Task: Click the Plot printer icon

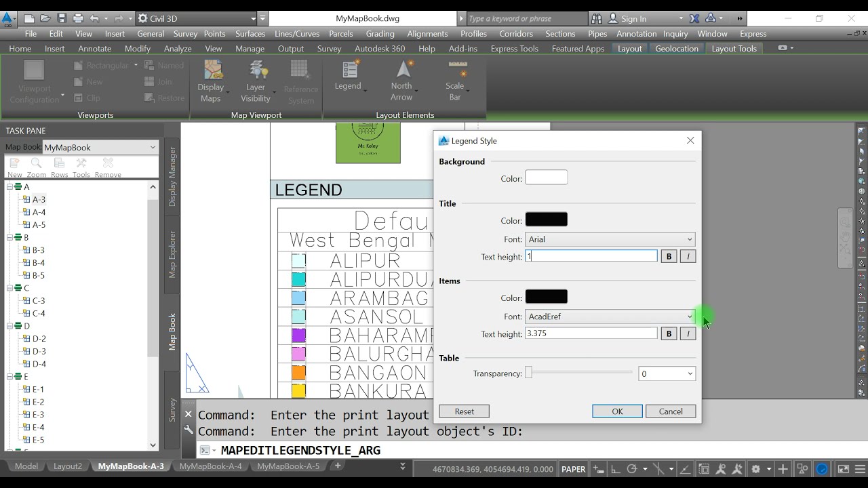Action: pos(78,18)
